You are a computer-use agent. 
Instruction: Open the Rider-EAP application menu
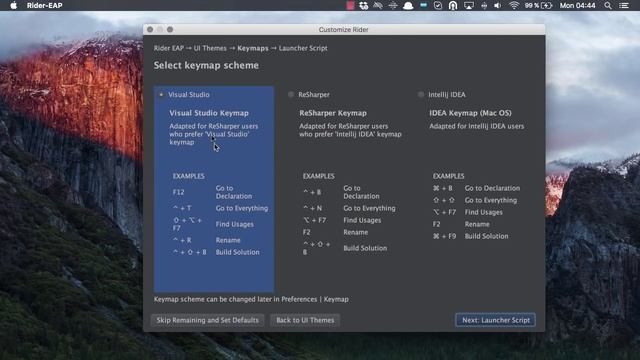(x=44, y=5)
